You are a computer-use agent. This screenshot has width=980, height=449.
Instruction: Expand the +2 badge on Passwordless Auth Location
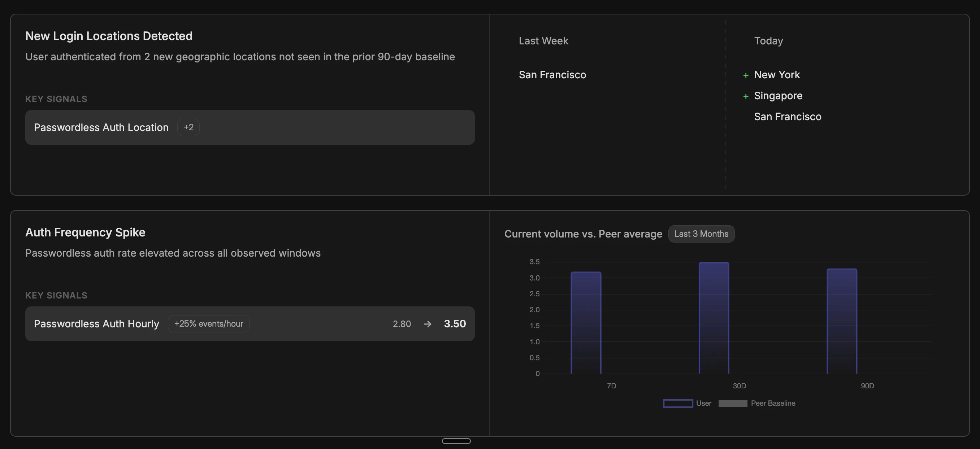pyautogui.click(x=188, y=127)
